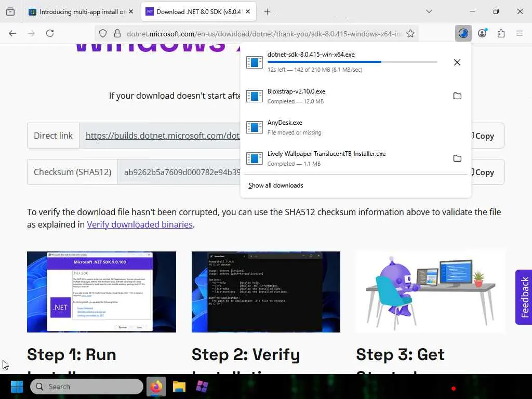532x399 pixels.
Task: Open Firefox View tab overview icon
Action: [10, 11]
